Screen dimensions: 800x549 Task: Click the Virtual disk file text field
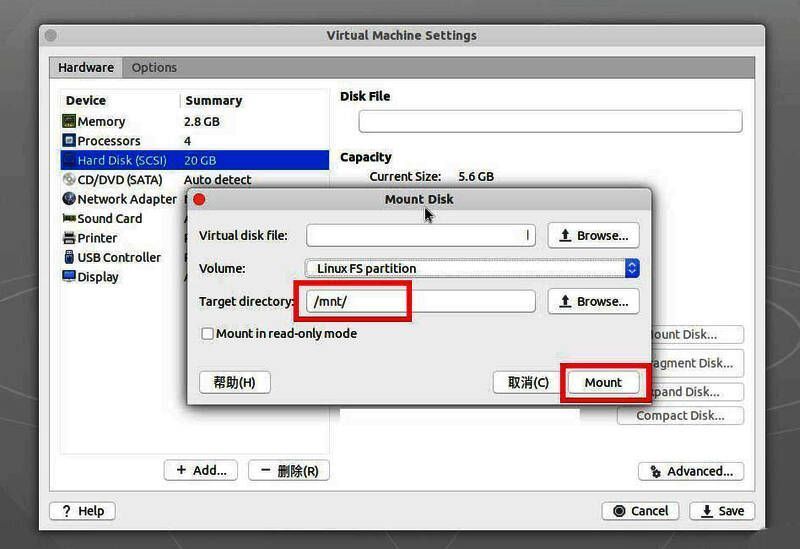click(x=420, y=236)
